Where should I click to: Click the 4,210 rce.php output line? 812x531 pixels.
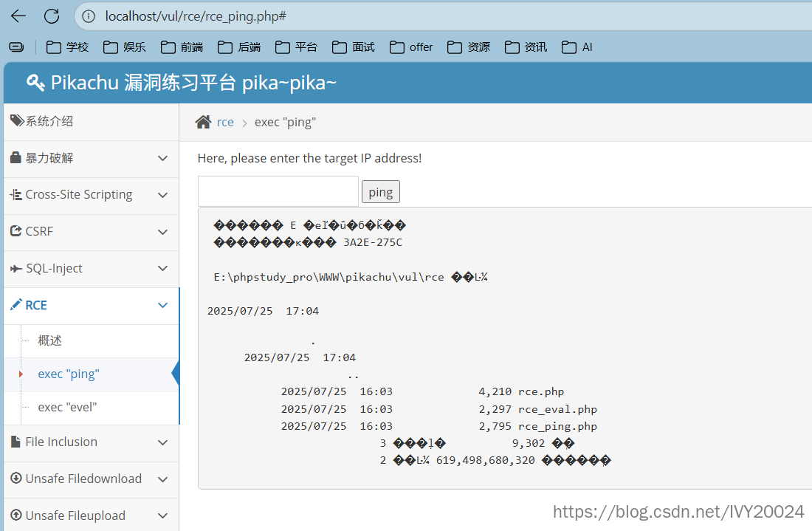point(422,391)
